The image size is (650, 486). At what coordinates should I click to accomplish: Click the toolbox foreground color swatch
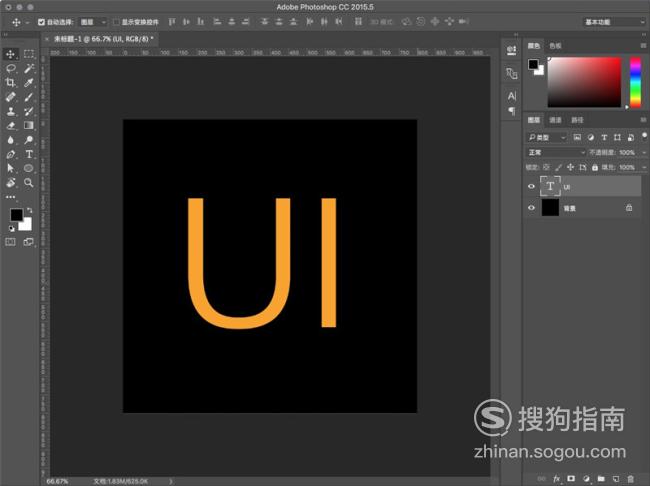click(16, 214)
